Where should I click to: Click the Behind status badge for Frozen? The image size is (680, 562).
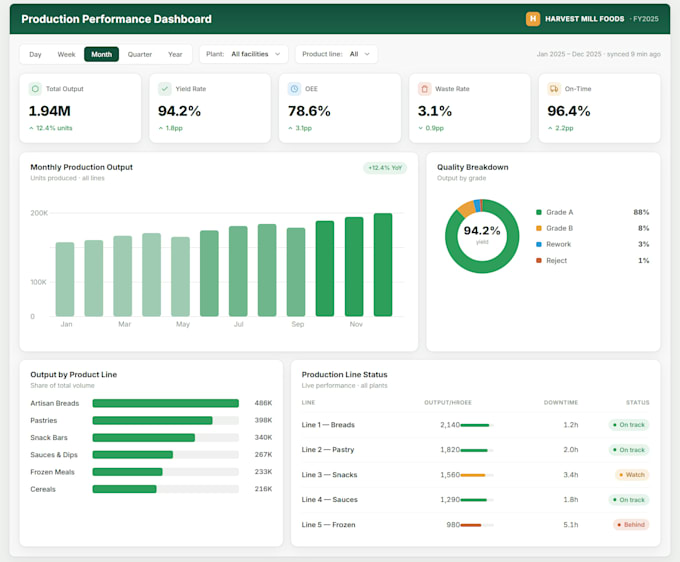631,525
